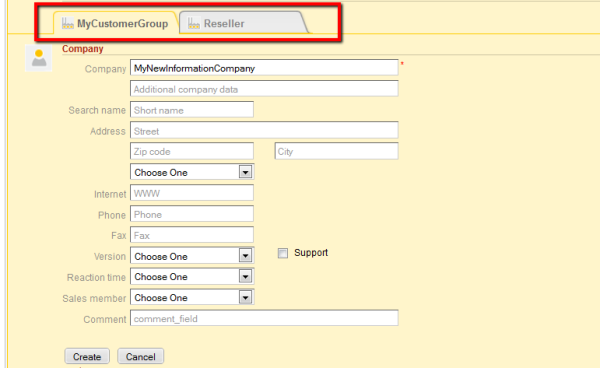
Task: Click the City input field
Action: [336, 151]
